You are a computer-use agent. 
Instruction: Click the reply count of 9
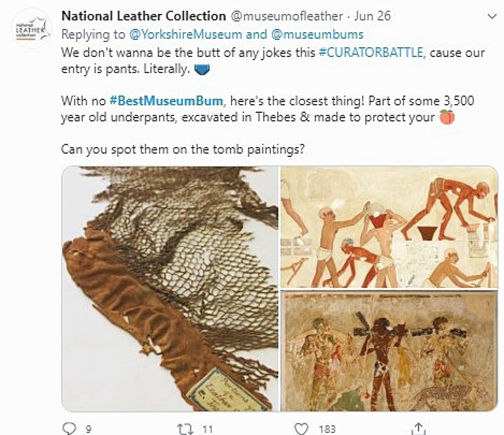point(88,429)
